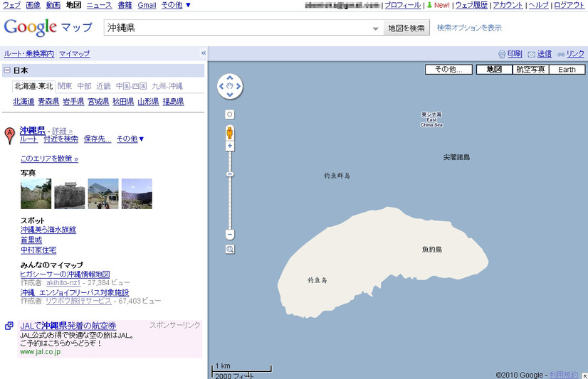The width and height of the screenshot is (588, 379).
Task: Select the 中国-四国 region tab
Action: click(131, 87)
